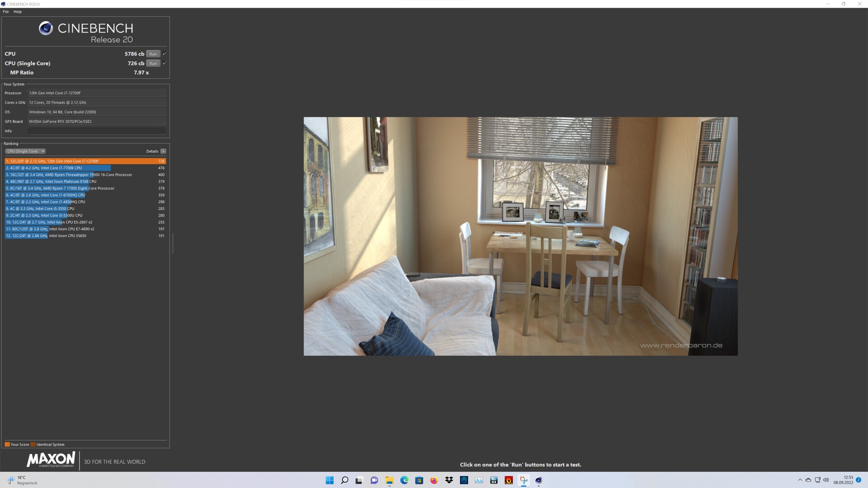Show hidden system tray icons chevron
The height and width of the screenshot is (488, 868).
800,480
